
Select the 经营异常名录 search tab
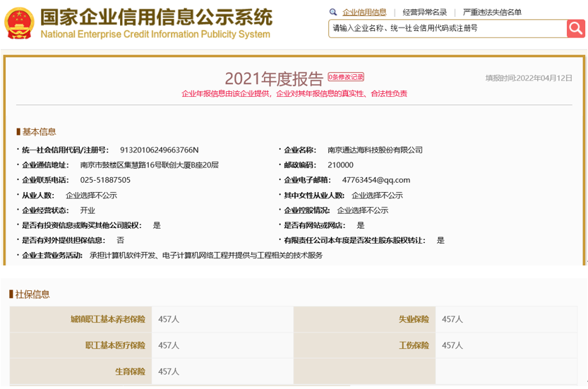[424, 13]
